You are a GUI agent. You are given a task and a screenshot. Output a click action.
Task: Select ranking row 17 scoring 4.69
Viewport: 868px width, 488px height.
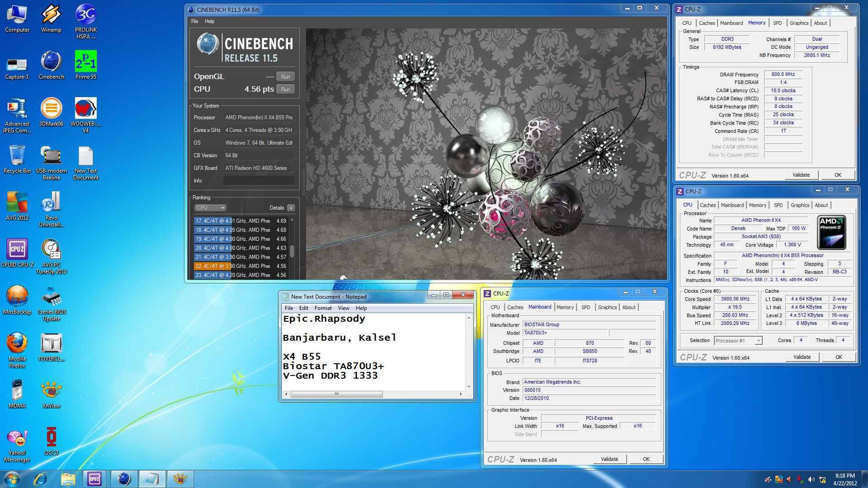point(241,221)
